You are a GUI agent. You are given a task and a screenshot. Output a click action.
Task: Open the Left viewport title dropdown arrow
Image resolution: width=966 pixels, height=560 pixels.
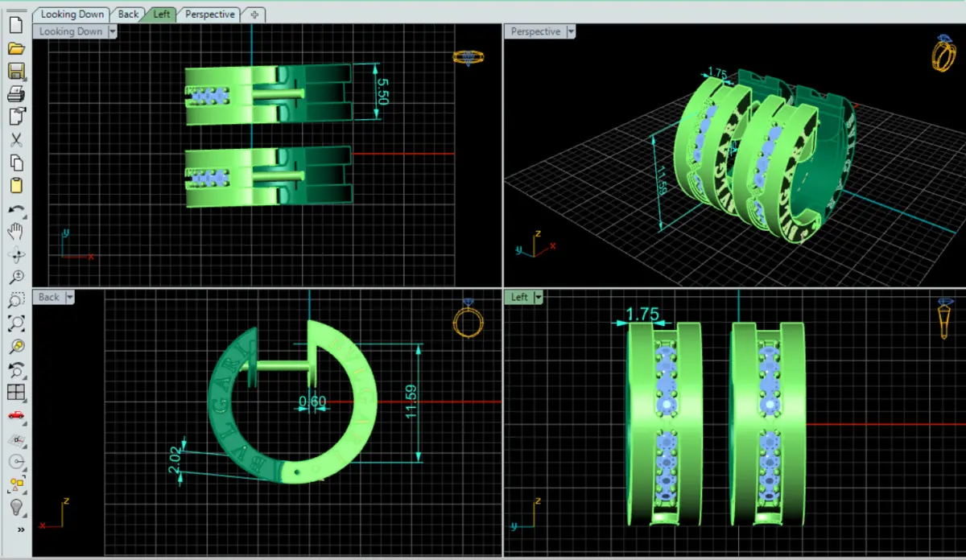pos(539,297)
